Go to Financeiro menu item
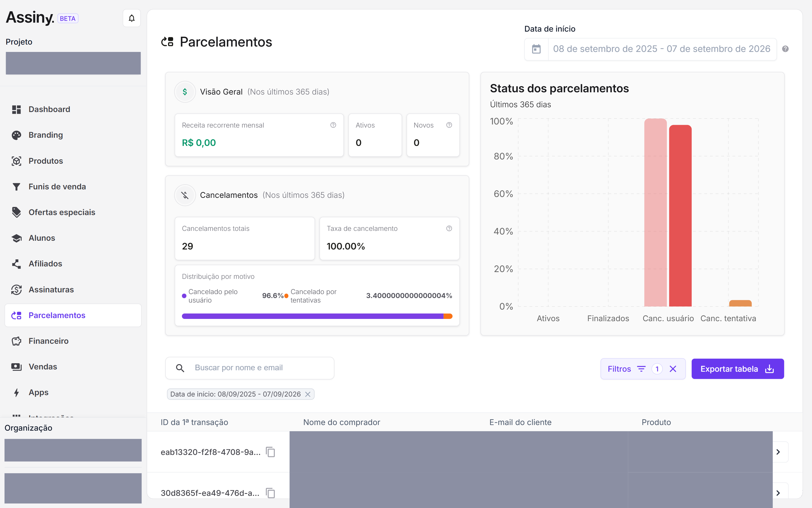This screenshot has height=508, width=812. point(73,341)
